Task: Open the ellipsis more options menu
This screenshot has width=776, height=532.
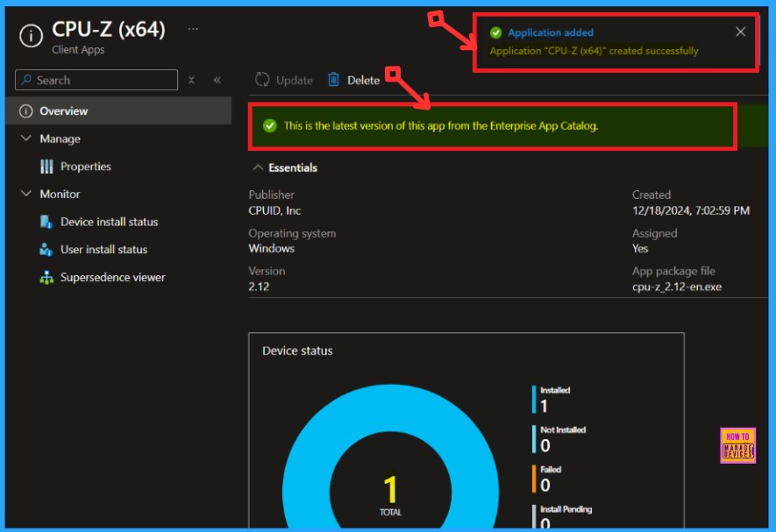Action: 193,29
